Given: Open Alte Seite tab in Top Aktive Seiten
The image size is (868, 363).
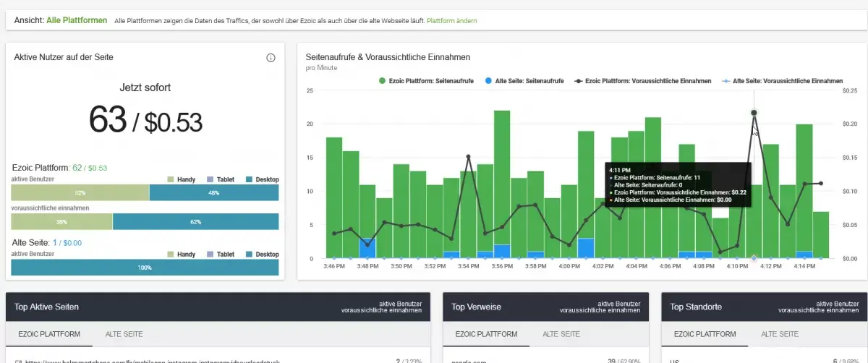Looking at the screenshot, I should pos(124,334).
